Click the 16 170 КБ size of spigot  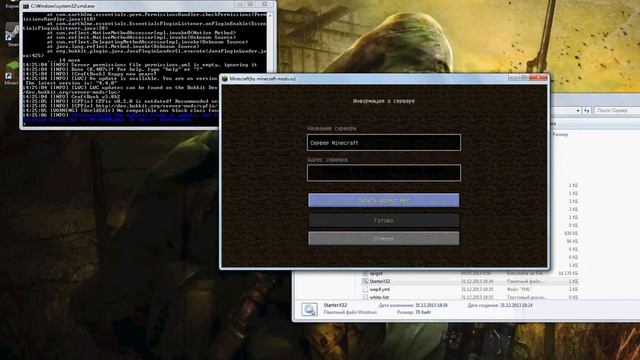coord(568,273)
